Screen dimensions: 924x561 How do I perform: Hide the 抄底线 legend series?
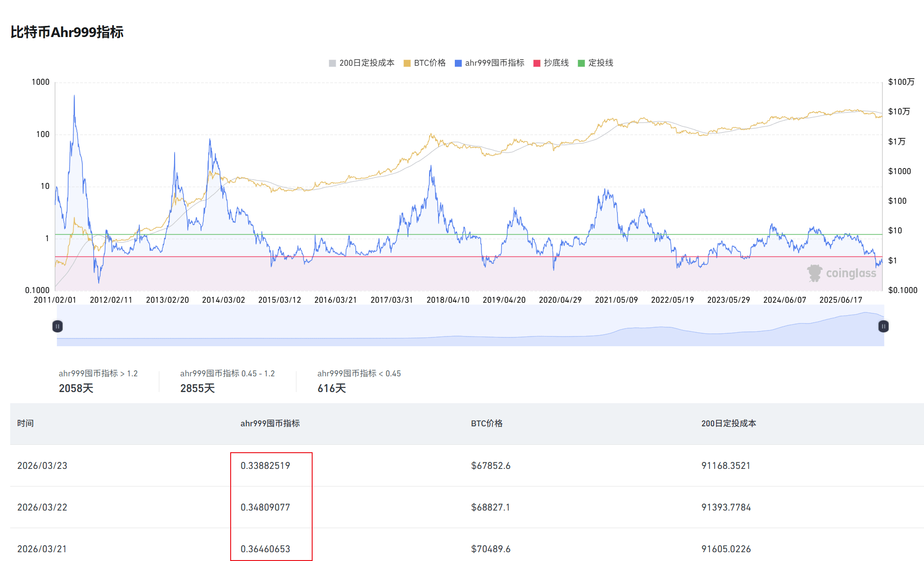556,63
